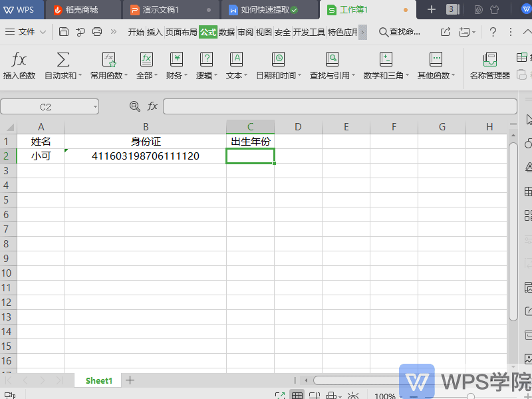532x399 pixels.
Task: Expand the Name Box dropdown showing C2
Action: click(96, 106)
